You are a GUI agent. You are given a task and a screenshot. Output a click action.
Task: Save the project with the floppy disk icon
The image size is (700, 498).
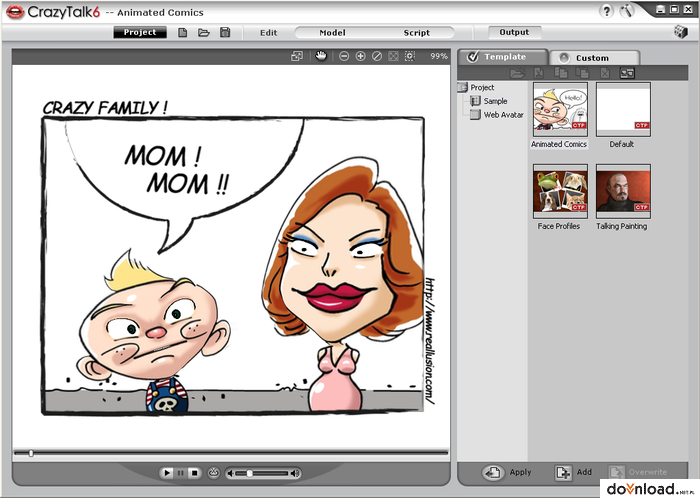coord(225,32)
